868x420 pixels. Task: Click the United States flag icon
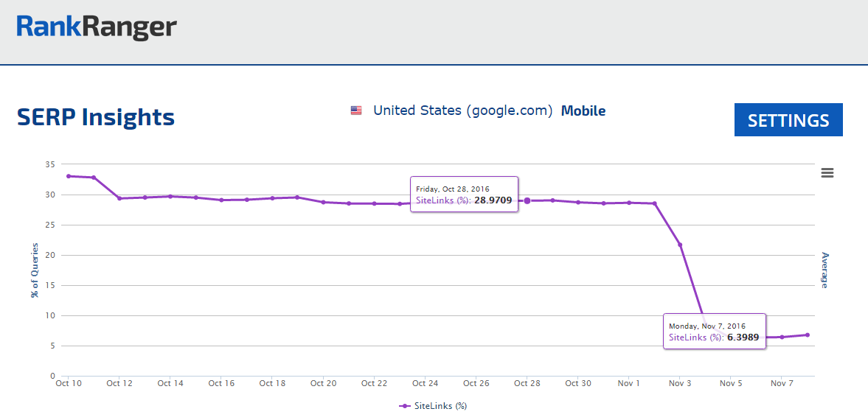tap(356, 111)
